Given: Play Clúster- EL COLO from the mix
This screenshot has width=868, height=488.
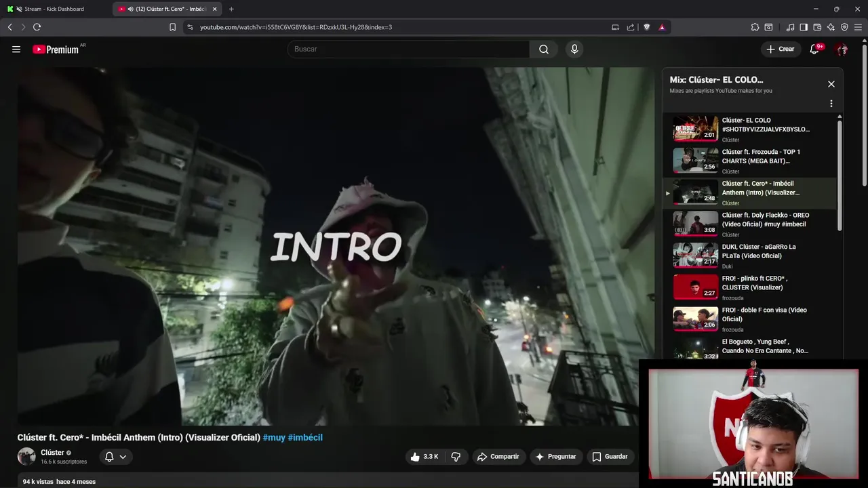Looking at the screenshot, I should tap(749, 129).
